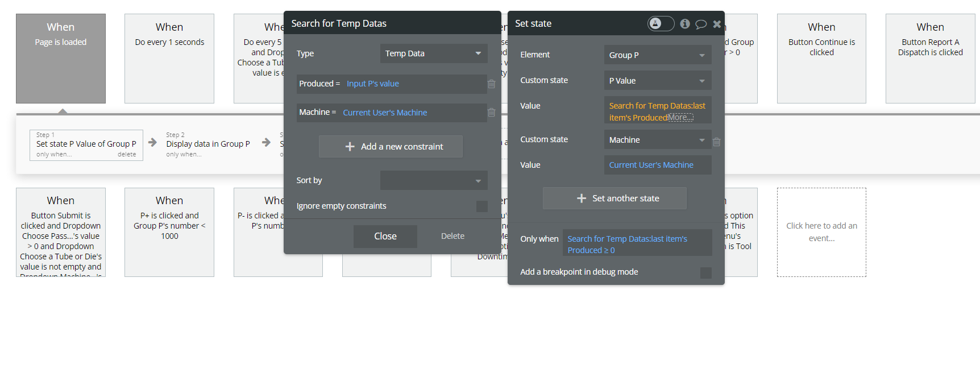
Task: Select the Page is loaded event
Action: [61, 59]
